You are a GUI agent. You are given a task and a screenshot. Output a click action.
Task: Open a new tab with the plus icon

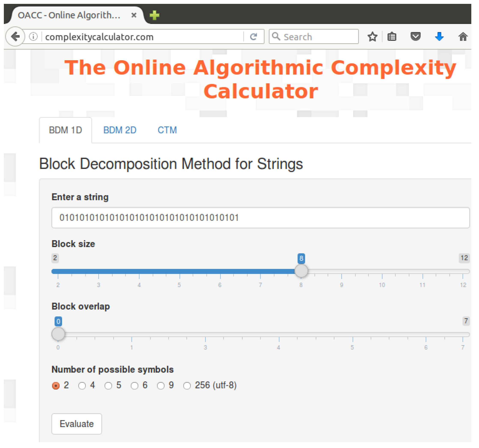[154, 15]
